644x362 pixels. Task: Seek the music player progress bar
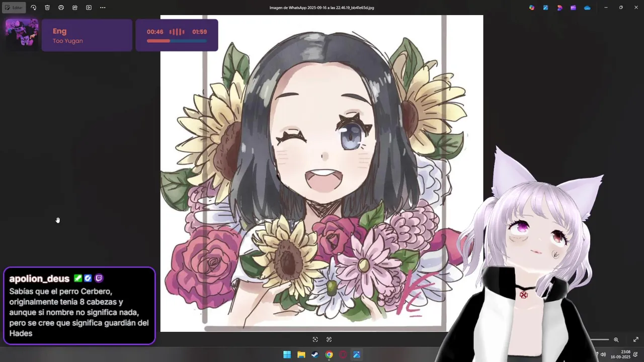click(177, 41)
